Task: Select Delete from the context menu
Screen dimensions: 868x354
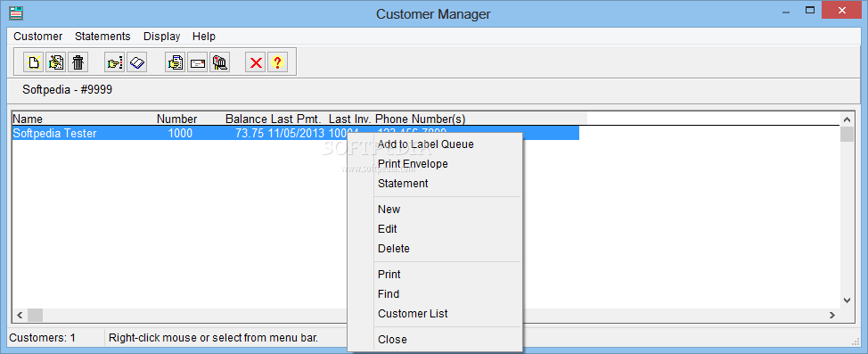Action: coord(435,249)
